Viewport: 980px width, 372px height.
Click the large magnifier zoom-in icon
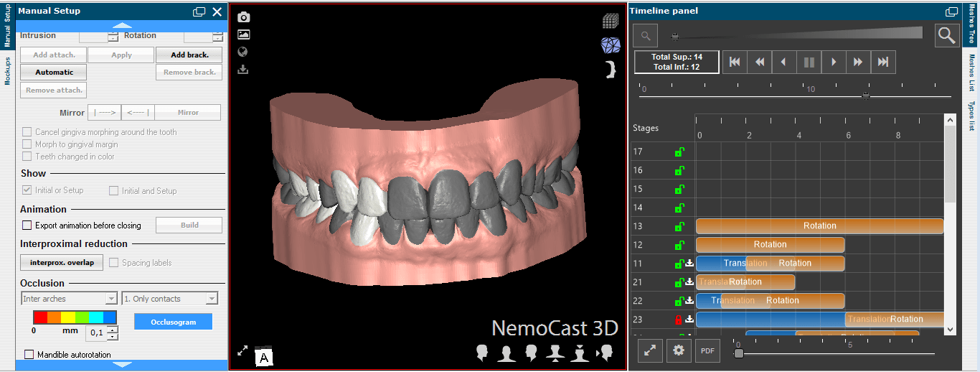coord(947,35)
